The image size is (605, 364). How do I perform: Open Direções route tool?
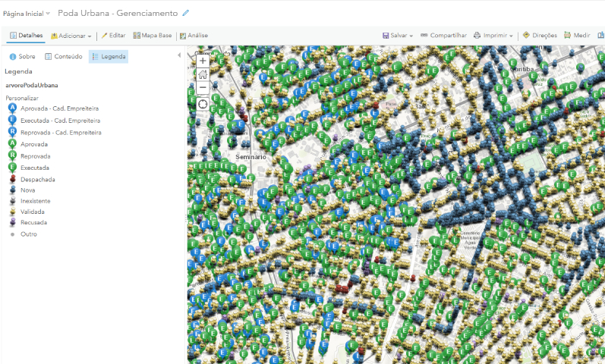point(540,36)
